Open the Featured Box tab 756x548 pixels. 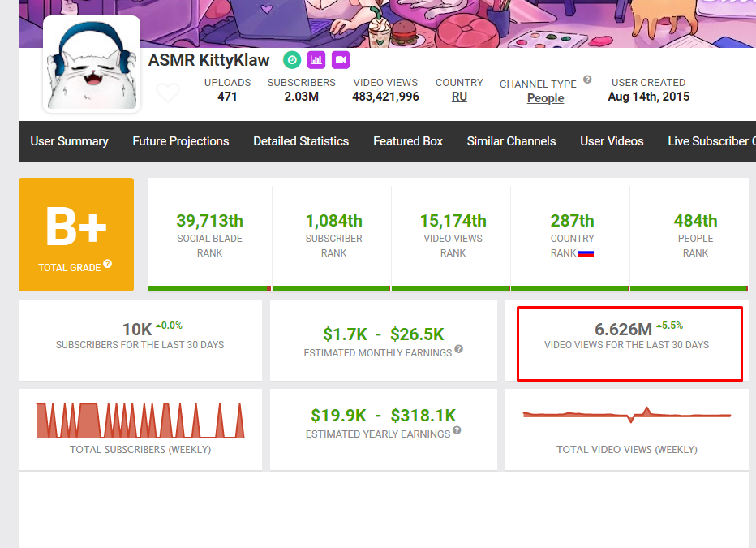point(408,141)
